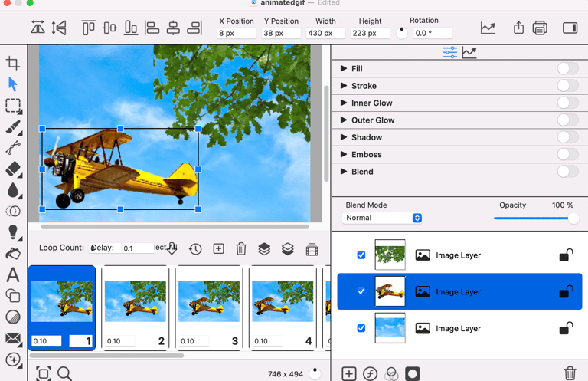Expand the Shadow section
This screenshot has width=588, height=381.
[344, 137]
